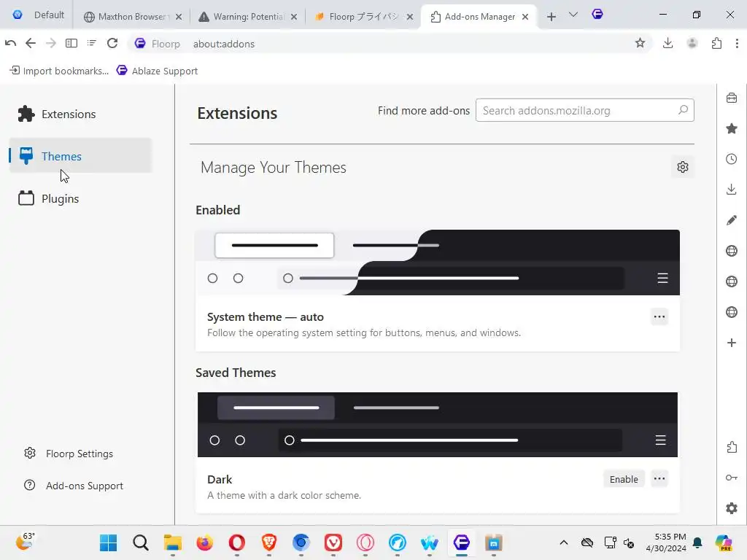
Task: Click the list toolbar icon beside Reload
Action: [x=91, y=43]
